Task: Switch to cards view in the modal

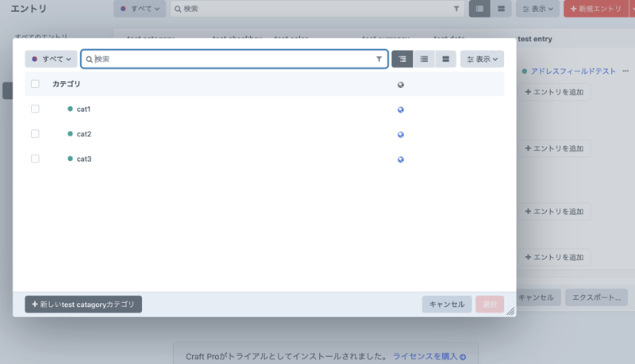Action: 445,59
